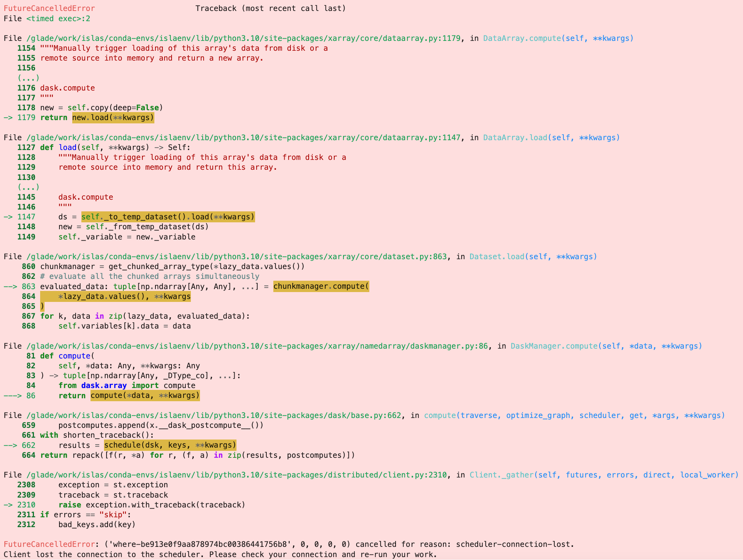This screenshot has width=743, height=560.
Task: Click the dataarray.py:1179 file path
Action: tap(243, 38)
